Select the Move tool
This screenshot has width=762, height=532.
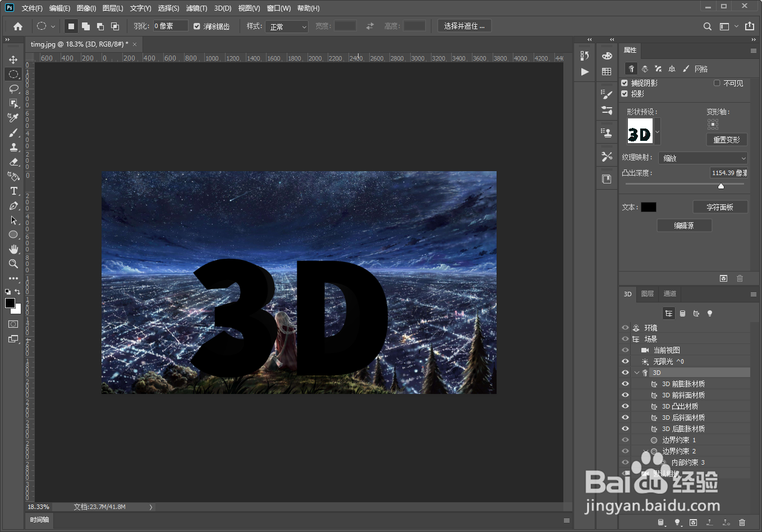pyautogui.click(x=13, y=59)
